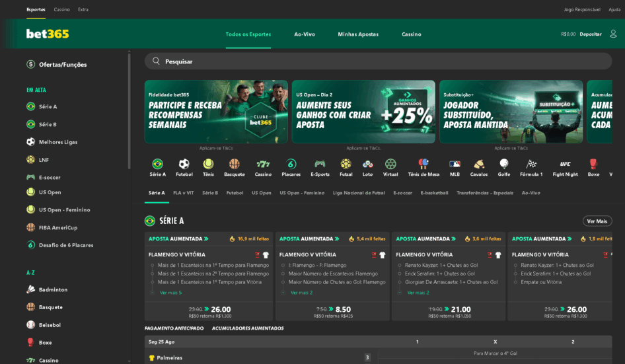Viewport: 625px width, 364px height.
Task: Open Melhores Ligas in sidebar
Action: 52,142
